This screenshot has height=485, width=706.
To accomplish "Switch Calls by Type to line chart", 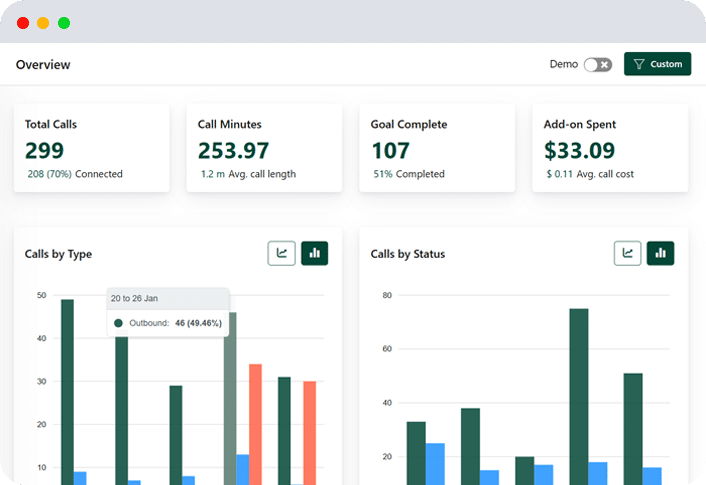I will pos(282,254).
